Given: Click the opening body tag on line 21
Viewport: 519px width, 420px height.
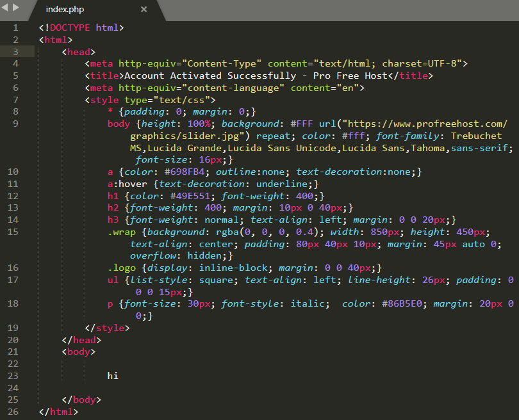Looking at the screenshot, I should pos(79,351).
